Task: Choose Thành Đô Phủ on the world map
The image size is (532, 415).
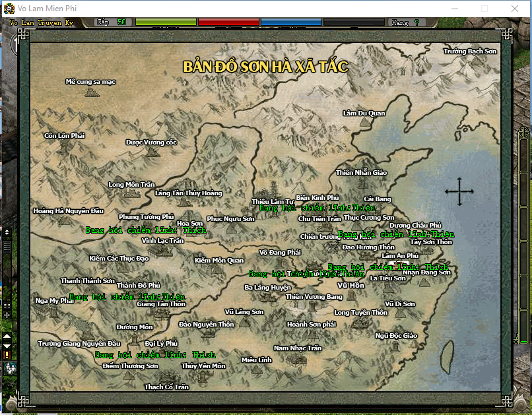Action: pos(138,285)
